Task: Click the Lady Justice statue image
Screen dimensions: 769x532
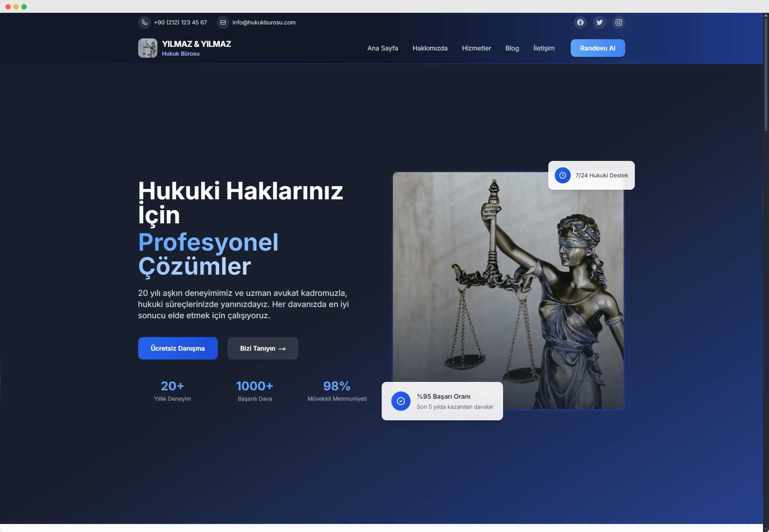Action: pyautogui.click(x=508, y=291)
